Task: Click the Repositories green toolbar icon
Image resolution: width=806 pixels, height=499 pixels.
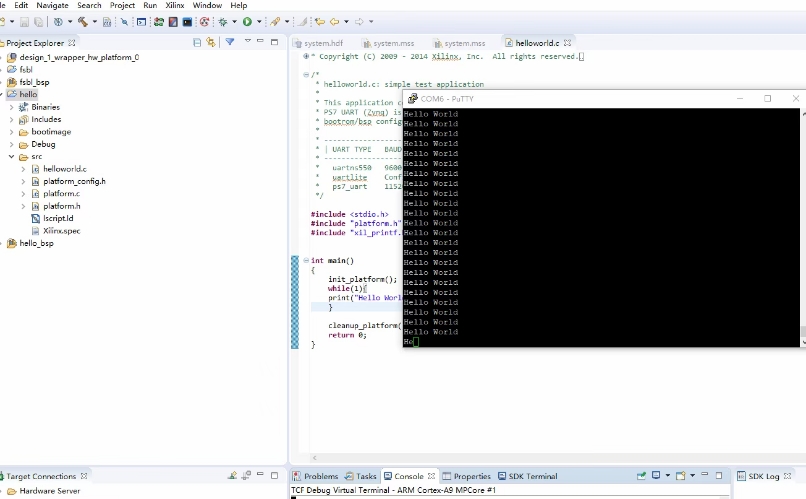Action: 158,22
